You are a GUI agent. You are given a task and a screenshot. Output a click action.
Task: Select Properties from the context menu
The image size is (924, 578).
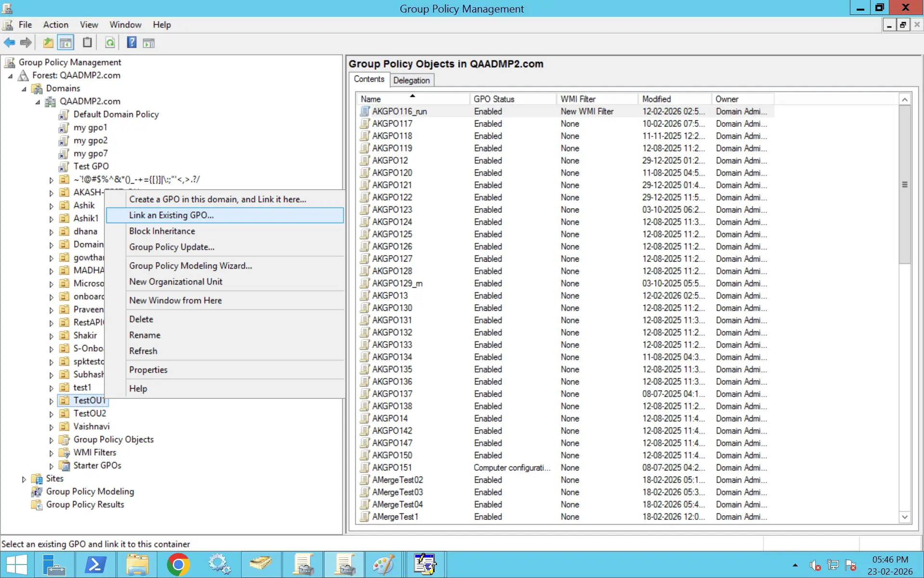coord(148,369)
